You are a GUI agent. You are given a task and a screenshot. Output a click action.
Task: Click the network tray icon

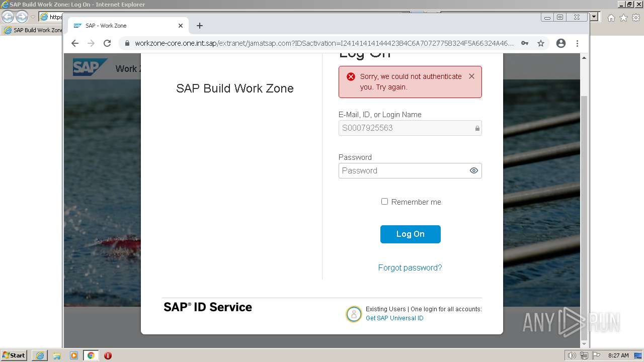tap(584, 355)
